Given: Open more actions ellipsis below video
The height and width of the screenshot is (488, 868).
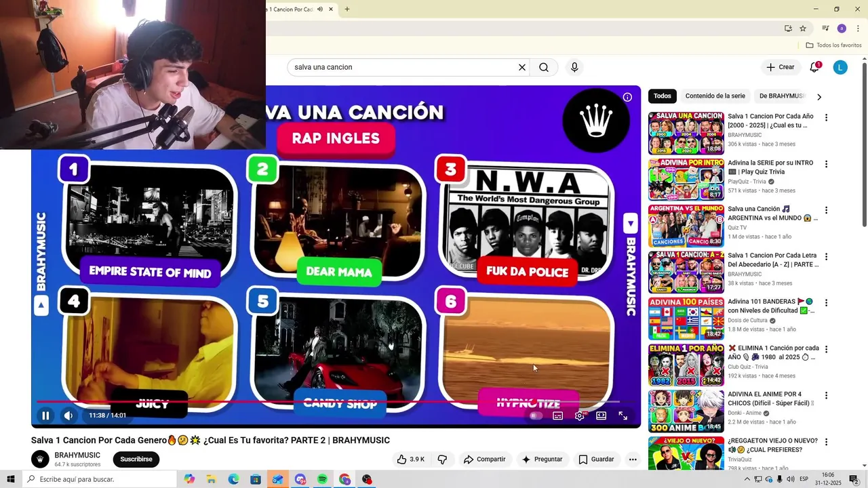Looking at the screenshot, I should 633,459.
